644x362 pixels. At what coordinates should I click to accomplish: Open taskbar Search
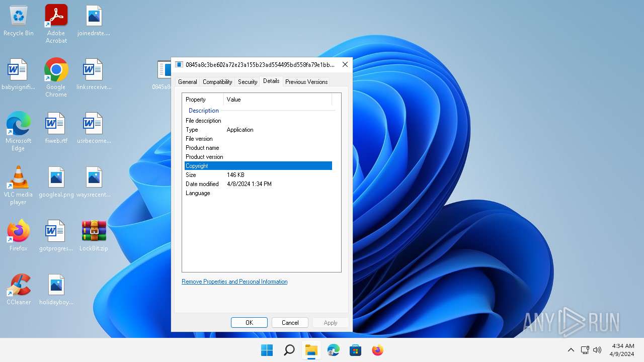click(289, 350)
